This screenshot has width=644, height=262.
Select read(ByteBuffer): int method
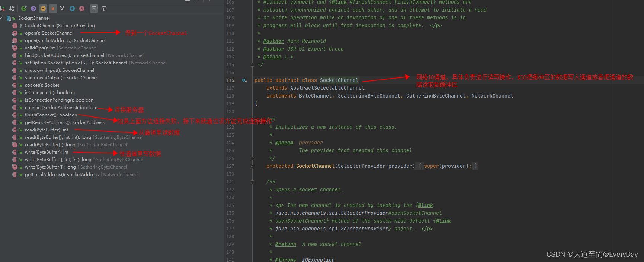(x=47, y=130)
